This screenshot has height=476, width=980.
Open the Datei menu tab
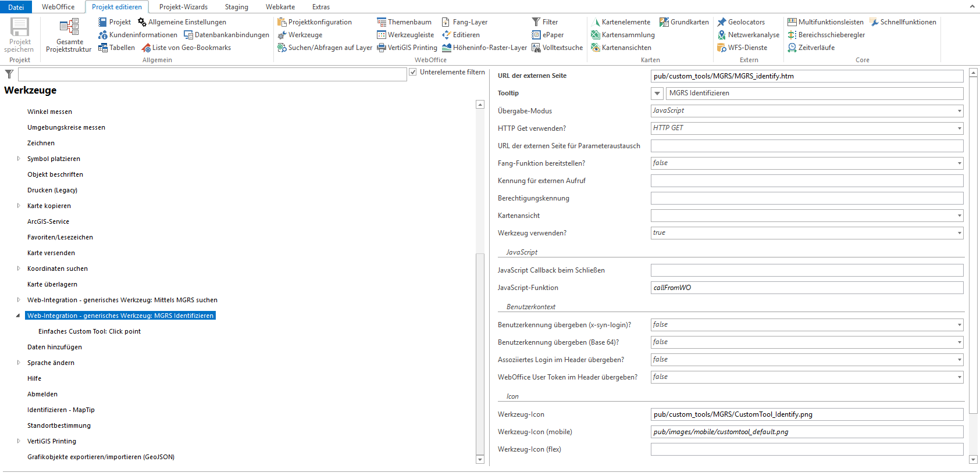click(16, 7)
